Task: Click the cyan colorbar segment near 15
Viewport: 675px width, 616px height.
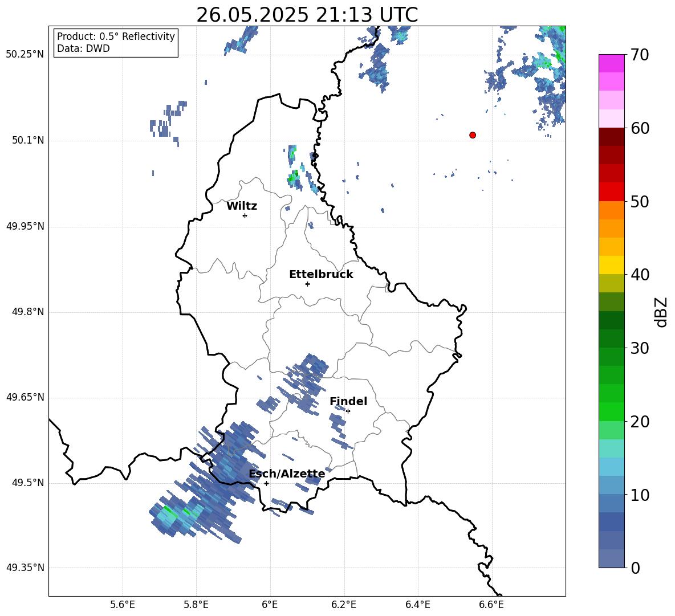Action: click(612, 448)
